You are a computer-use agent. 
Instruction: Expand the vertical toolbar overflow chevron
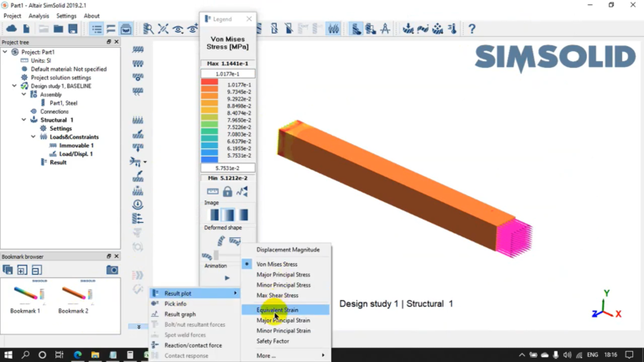tap(139, 326)
